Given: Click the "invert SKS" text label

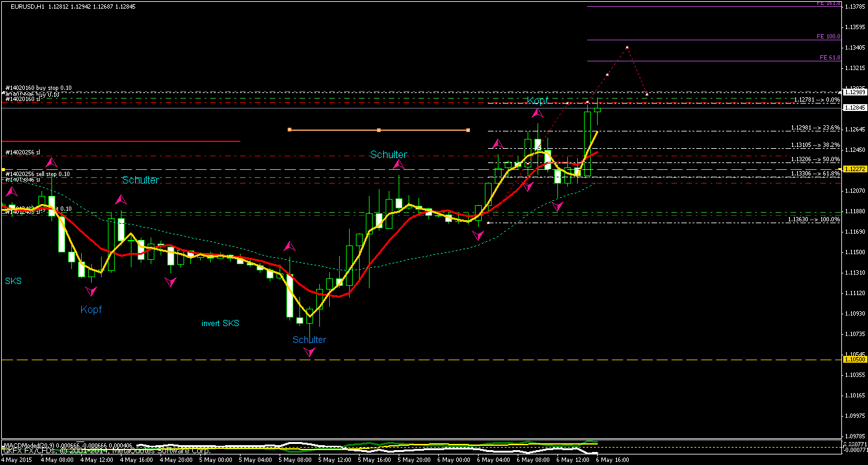Looking at the screenshot, I should pos(220,323).
